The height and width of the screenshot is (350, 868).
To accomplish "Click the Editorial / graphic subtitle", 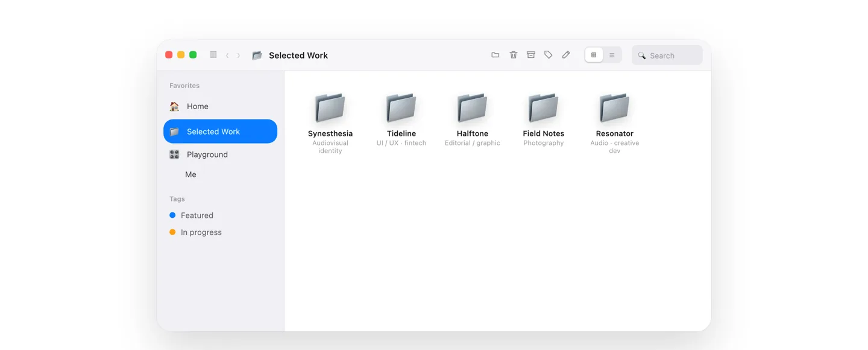I will [x=473, y=143].
